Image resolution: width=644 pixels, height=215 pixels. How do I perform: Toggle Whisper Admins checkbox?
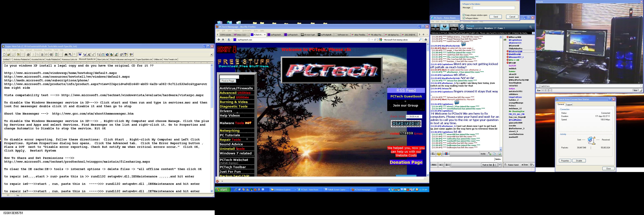pos(464,18)
